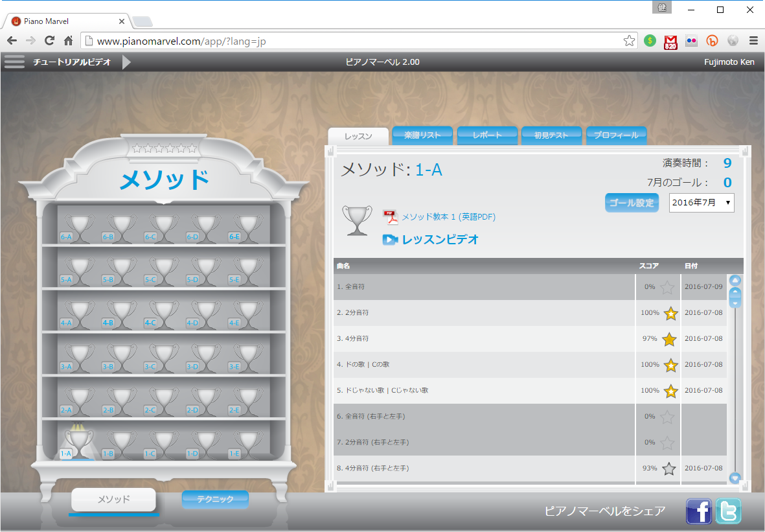
Task: Click the song list scrollbar thumb
Action: coord(735,297)
